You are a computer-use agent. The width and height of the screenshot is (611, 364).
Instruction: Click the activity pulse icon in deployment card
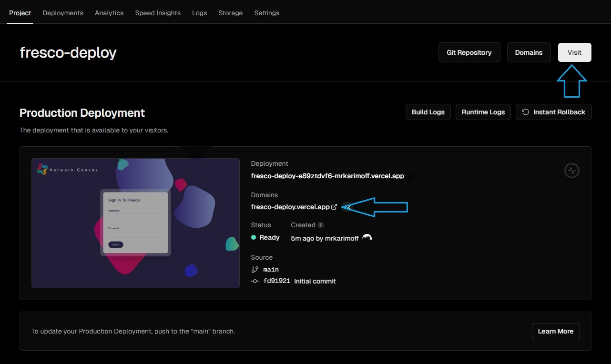click(571, 171)
